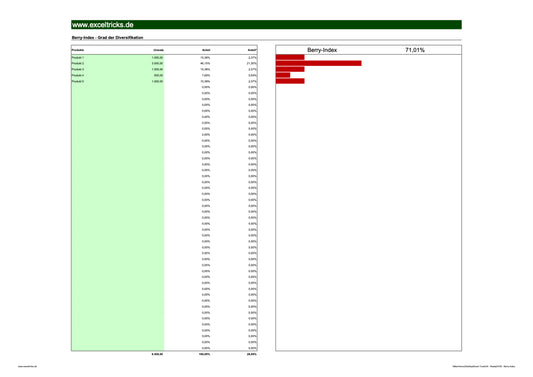
Task: Click the longest red bar for Produkt 2
Action: [319, 63]
